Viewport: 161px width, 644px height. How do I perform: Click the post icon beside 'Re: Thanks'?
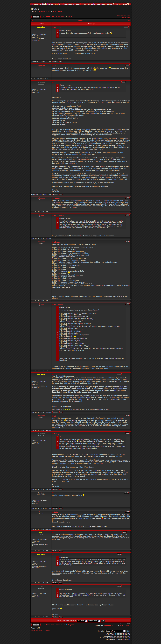[x=53, y=215]
